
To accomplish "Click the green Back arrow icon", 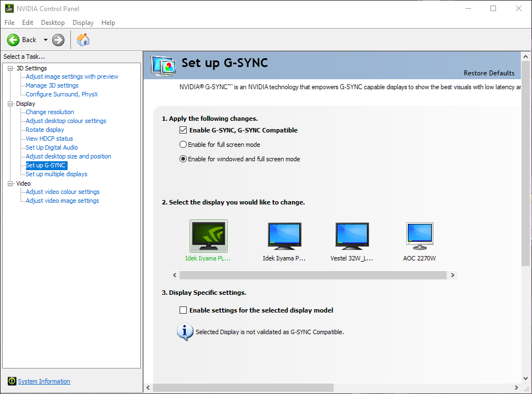I will coord(13,40).
